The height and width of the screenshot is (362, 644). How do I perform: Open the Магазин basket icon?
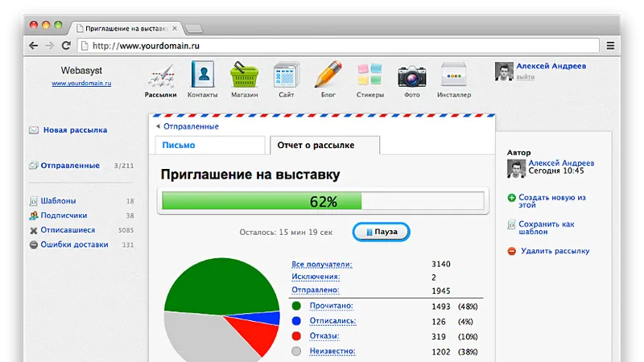pyautogui.click(x=244, y=75)
